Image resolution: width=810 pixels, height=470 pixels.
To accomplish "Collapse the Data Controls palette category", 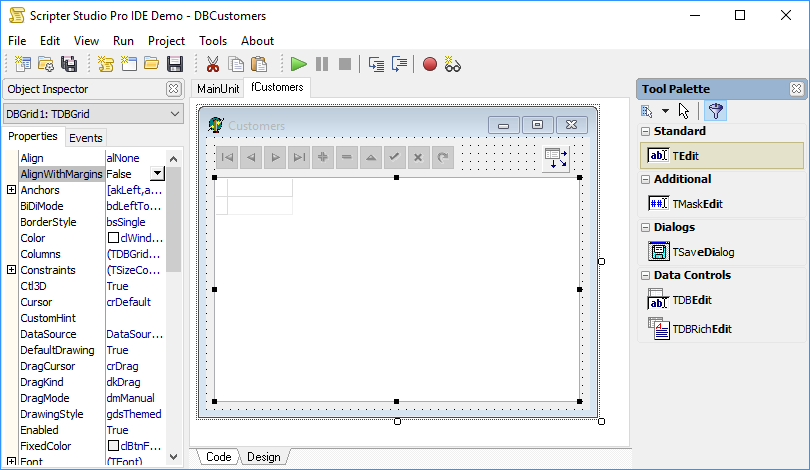I will [x=645, y=276].
